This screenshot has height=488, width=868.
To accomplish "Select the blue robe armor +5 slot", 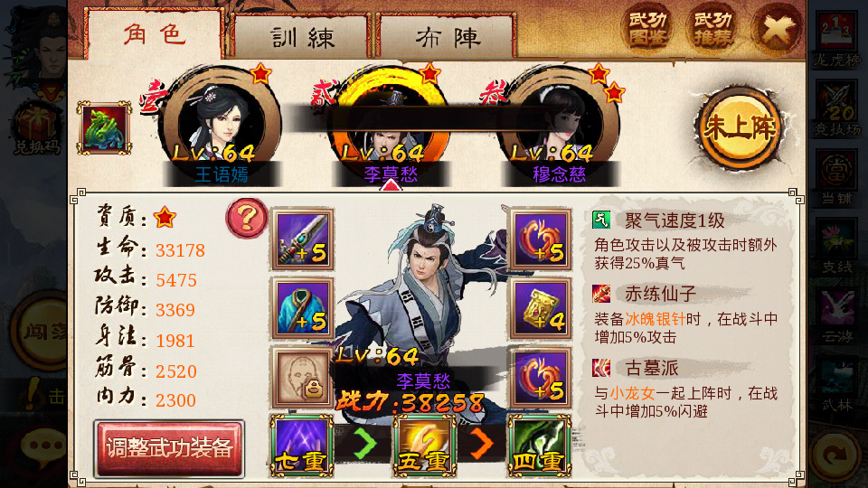I will [x=302, y=308].
